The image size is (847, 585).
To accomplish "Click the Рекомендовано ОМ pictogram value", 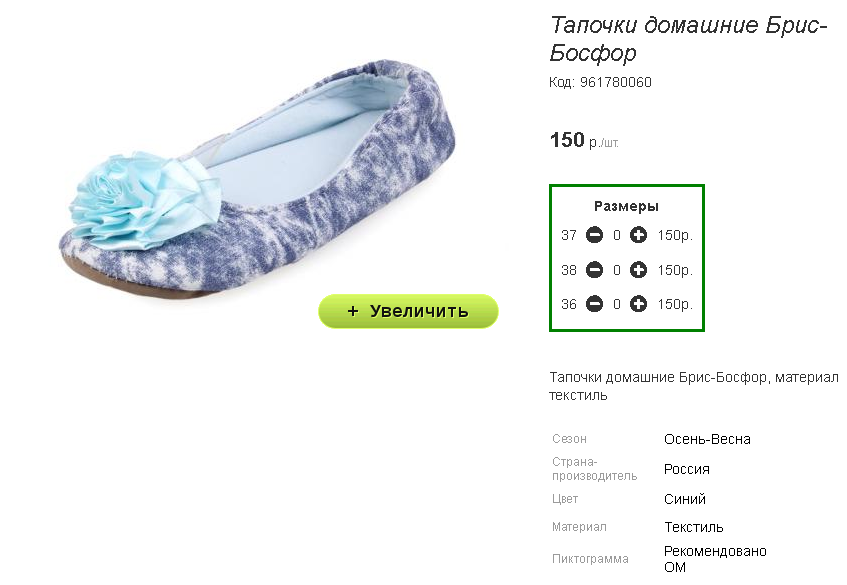I will 715,559.
